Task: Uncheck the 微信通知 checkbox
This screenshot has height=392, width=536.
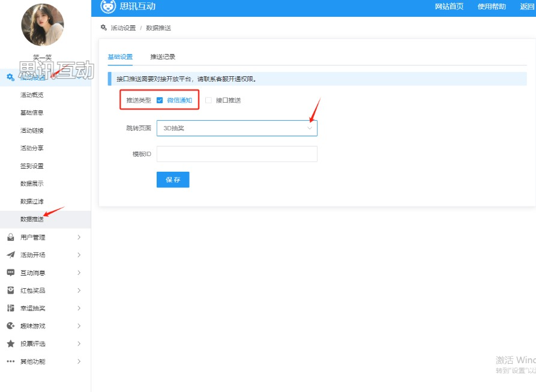Action: pos(160,100)
